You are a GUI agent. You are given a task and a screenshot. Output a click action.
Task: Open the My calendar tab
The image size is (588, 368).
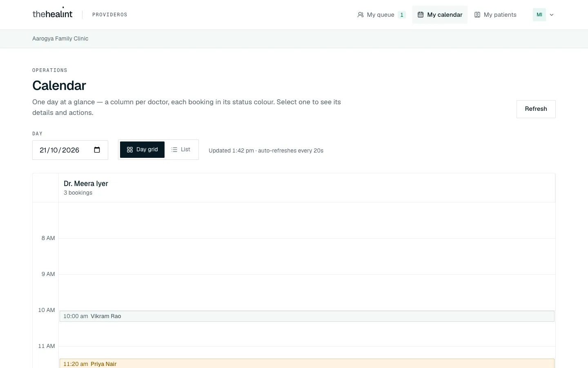[x=440, y=15]
